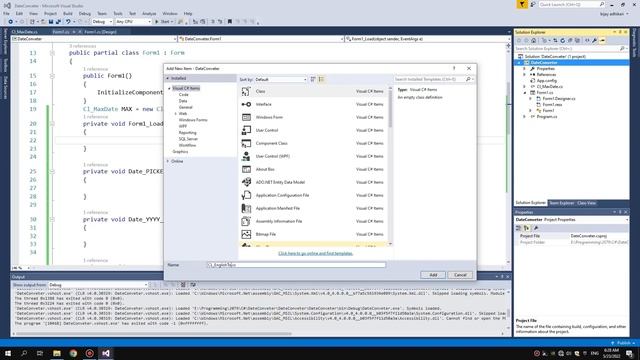Click the Search Installed Templates box
This screenshot has height=360, width=640.
pyautogui.click(x=434, y=79)
